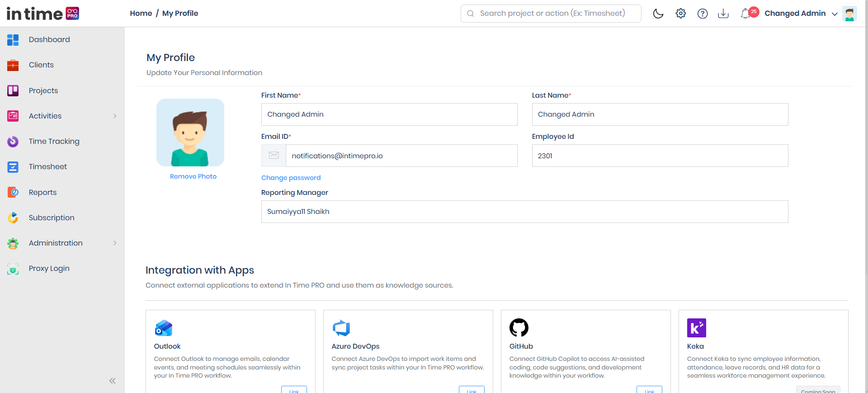This screenshot has height=393, width=868.
Task: Click the Outlook app icon
Action: click(164, 328)
